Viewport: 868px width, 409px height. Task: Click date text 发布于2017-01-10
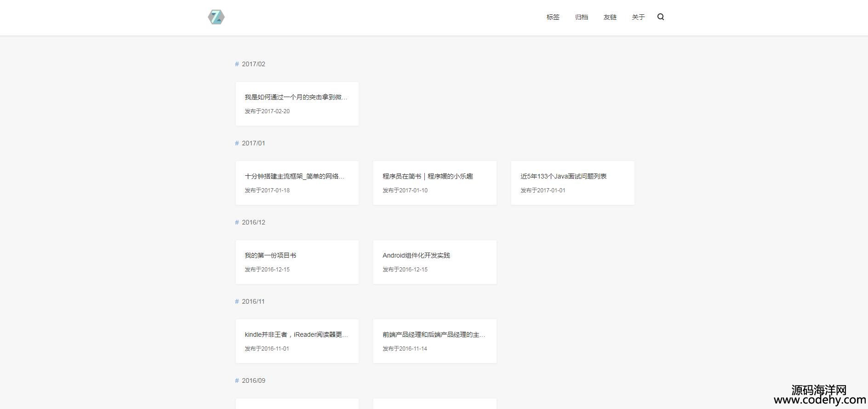point(405,190)
